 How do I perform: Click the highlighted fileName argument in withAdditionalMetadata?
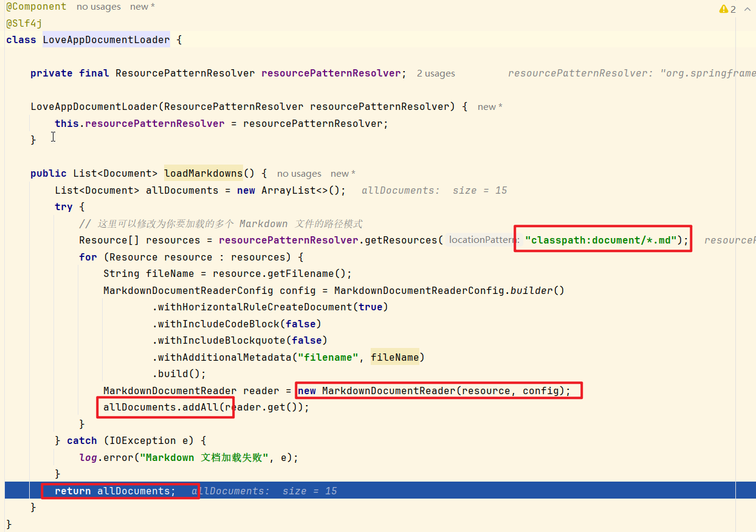click(395, 357)
